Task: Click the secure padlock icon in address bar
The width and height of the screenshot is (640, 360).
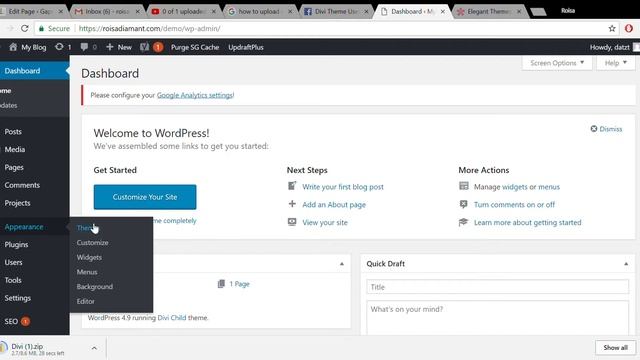Action: [x=41, y=29]
